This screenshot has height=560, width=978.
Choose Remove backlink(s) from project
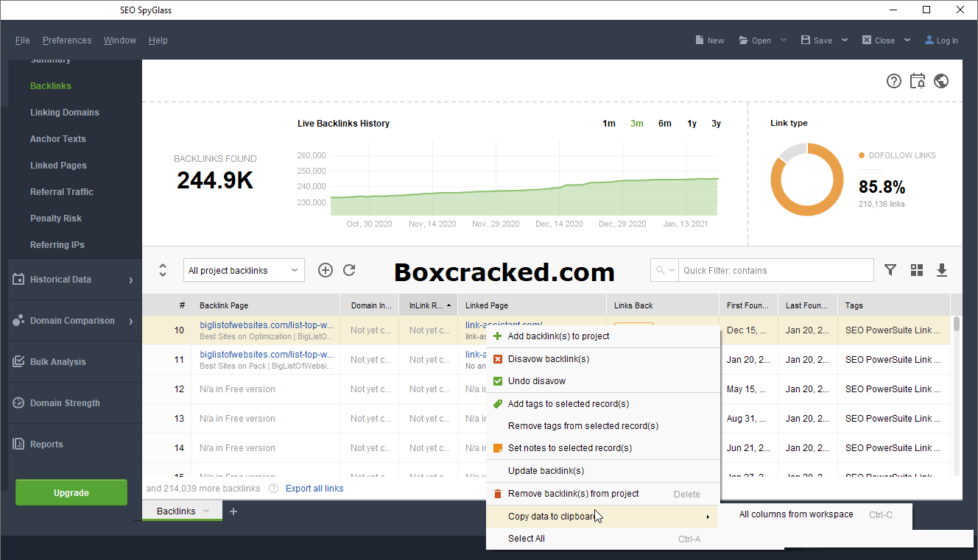click(x=602, y=494)
